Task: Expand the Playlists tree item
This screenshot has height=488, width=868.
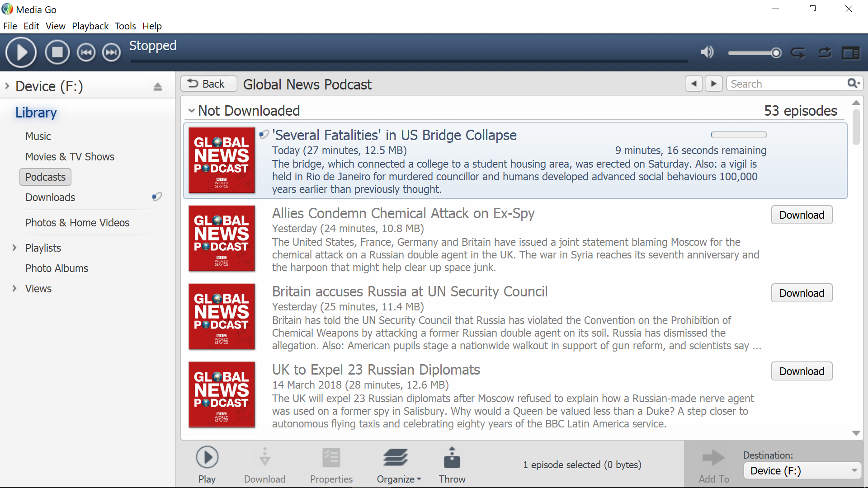Action: [14, 248]
